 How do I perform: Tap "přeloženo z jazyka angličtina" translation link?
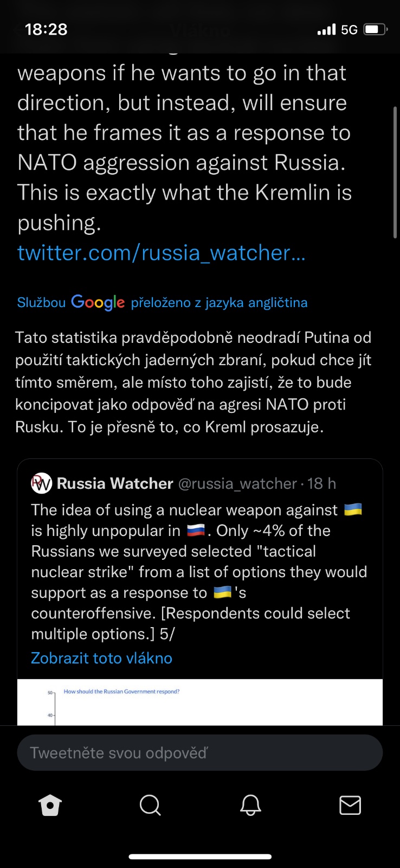[x=219, y=303]
